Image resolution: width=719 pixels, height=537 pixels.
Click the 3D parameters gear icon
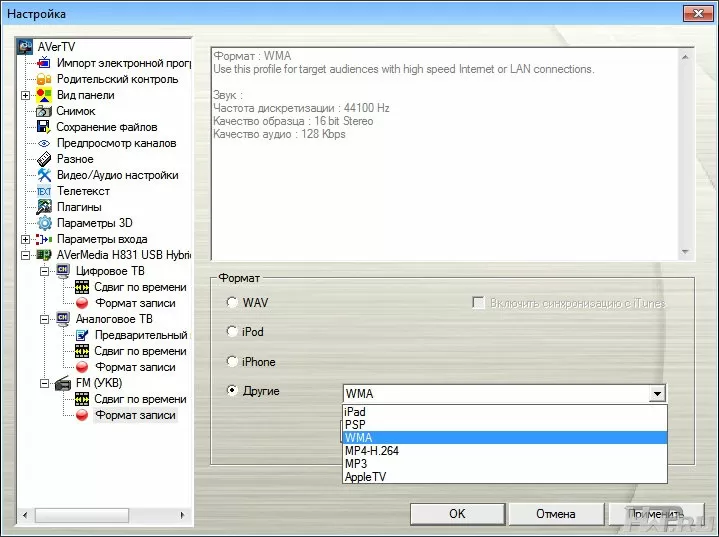pyautogui.click(x=44, y=223)
